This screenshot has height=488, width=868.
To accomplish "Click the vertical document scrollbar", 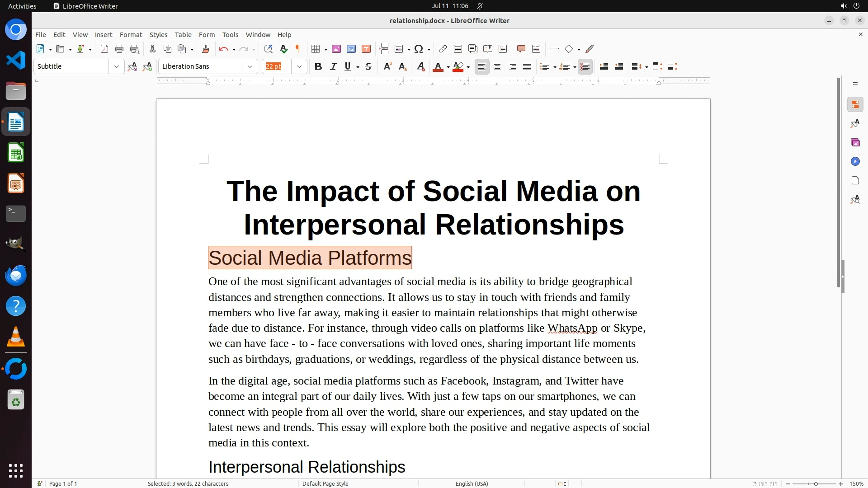I will click(838, 181).
